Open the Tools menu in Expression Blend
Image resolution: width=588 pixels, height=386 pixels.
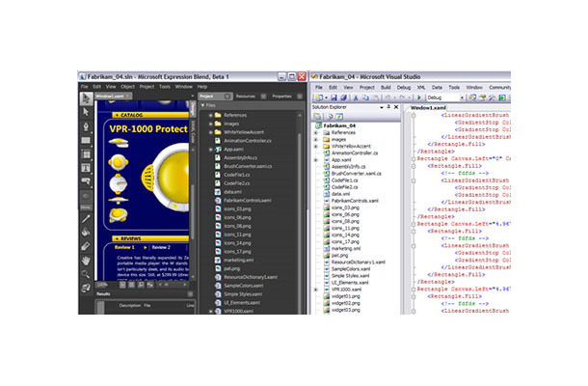165,87
